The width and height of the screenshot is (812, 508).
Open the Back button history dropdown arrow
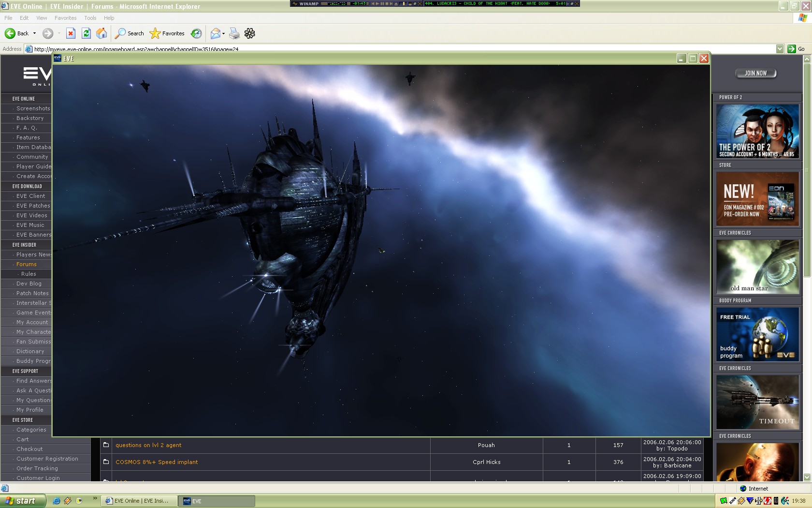coord(34,33)
